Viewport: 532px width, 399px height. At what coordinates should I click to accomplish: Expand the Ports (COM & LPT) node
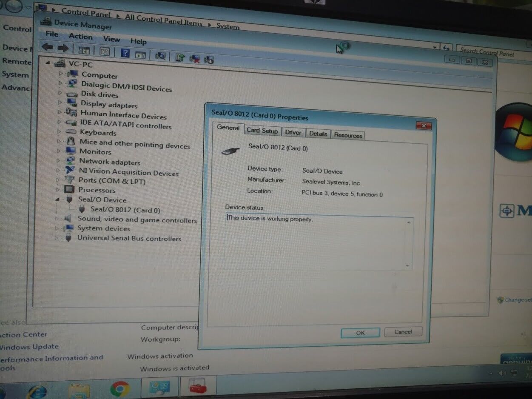click(58, 180)
